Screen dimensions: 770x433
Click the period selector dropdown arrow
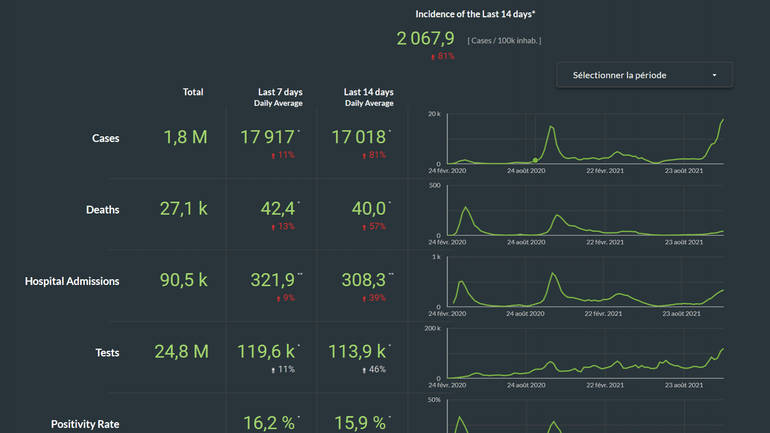(x=714, y=75)
